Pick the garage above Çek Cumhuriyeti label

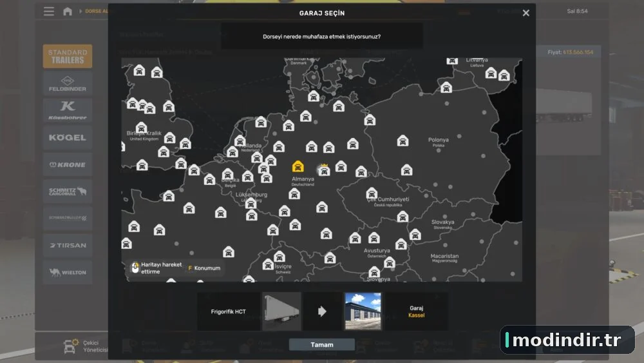coord(372,193)
